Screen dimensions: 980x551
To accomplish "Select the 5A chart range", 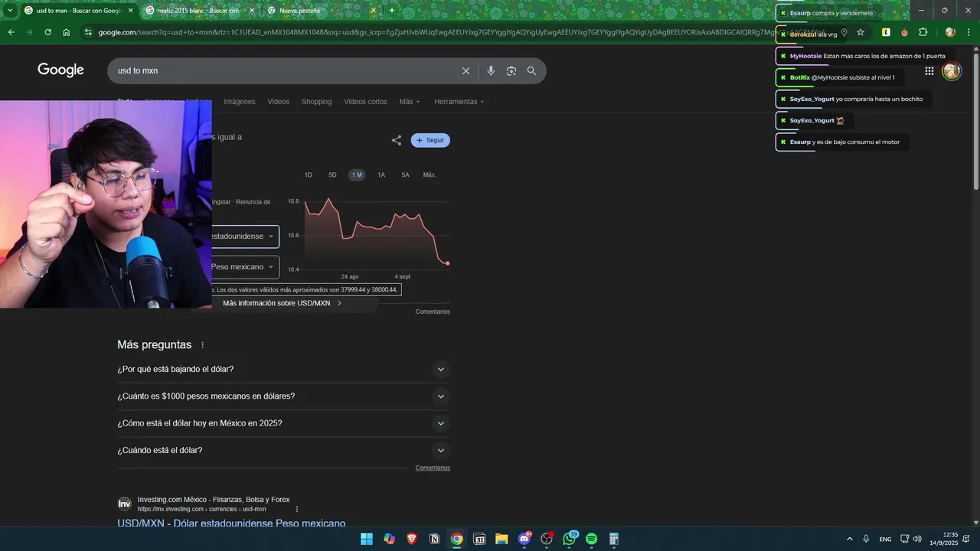I will 406,175.
